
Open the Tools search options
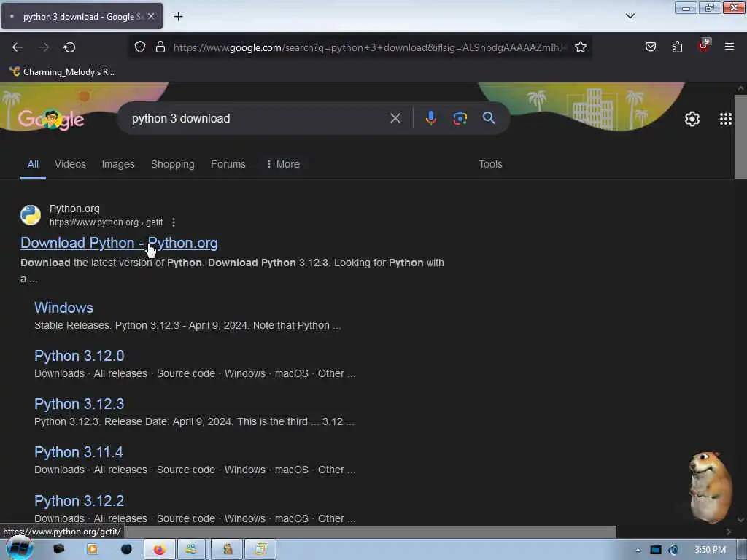[x=490, y=164]
